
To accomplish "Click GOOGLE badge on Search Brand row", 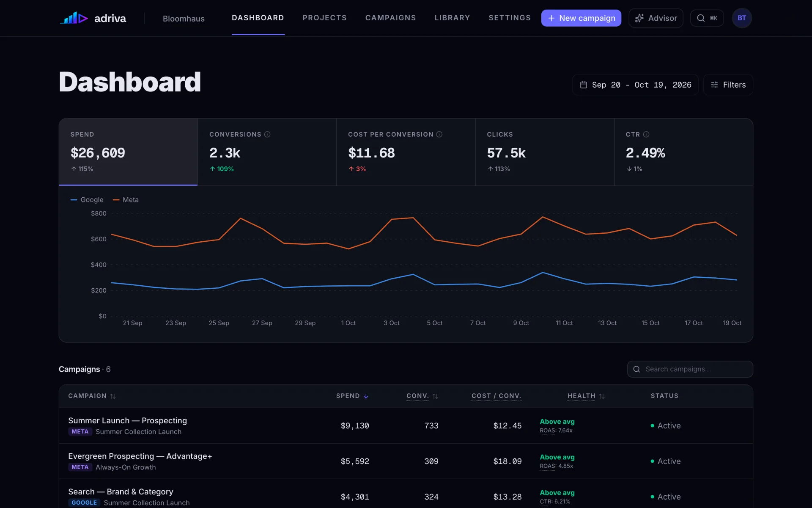I will pos(84,502).
